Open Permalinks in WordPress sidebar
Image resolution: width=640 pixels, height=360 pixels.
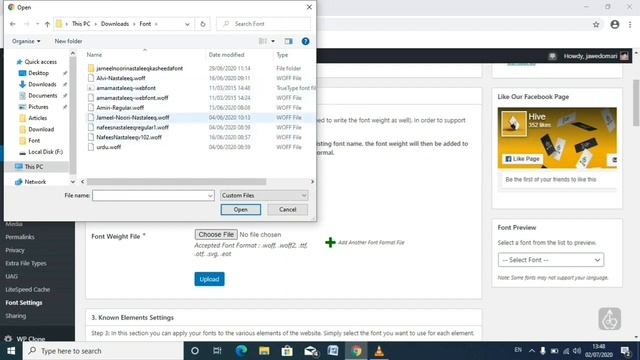pyautogui.click(x=20, y=237)
